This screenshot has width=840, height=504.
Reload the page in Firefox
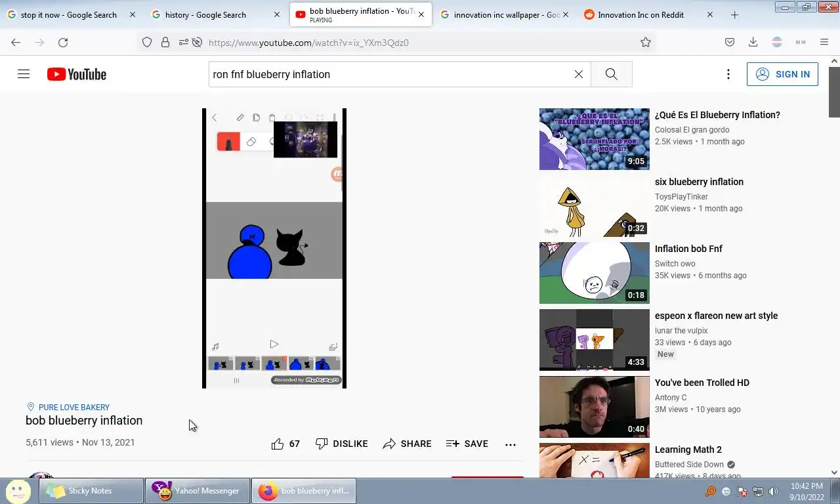63,42
